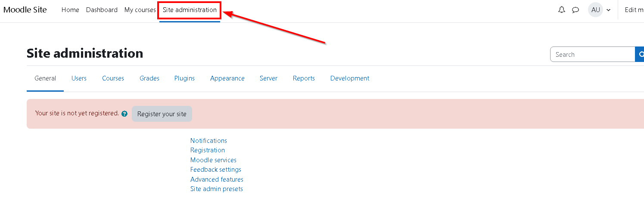Switch to the Development tab
The height and width of the screenshot is (207, 644).
click(x=350, y=78)
